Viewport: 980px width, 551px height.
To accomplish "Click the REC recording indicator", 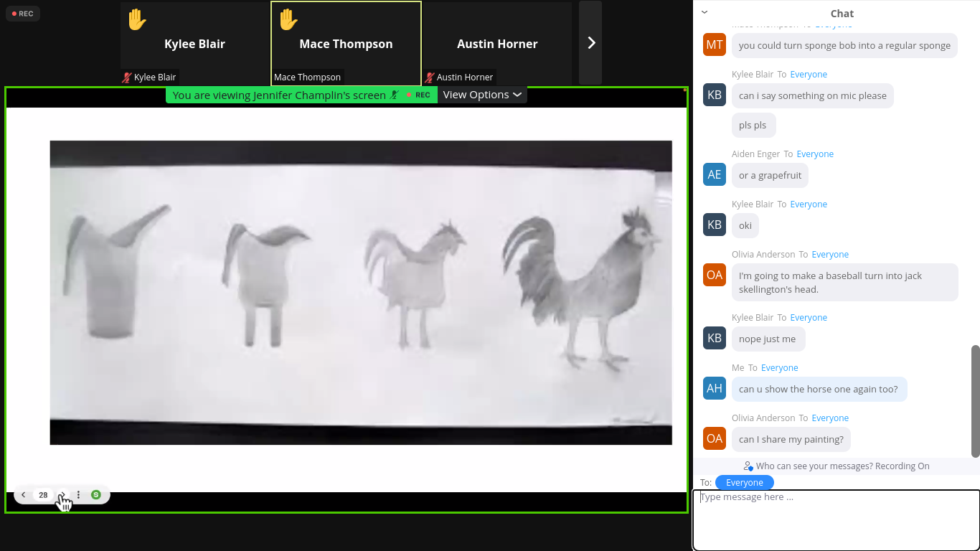I will click(x=23, y=14).
